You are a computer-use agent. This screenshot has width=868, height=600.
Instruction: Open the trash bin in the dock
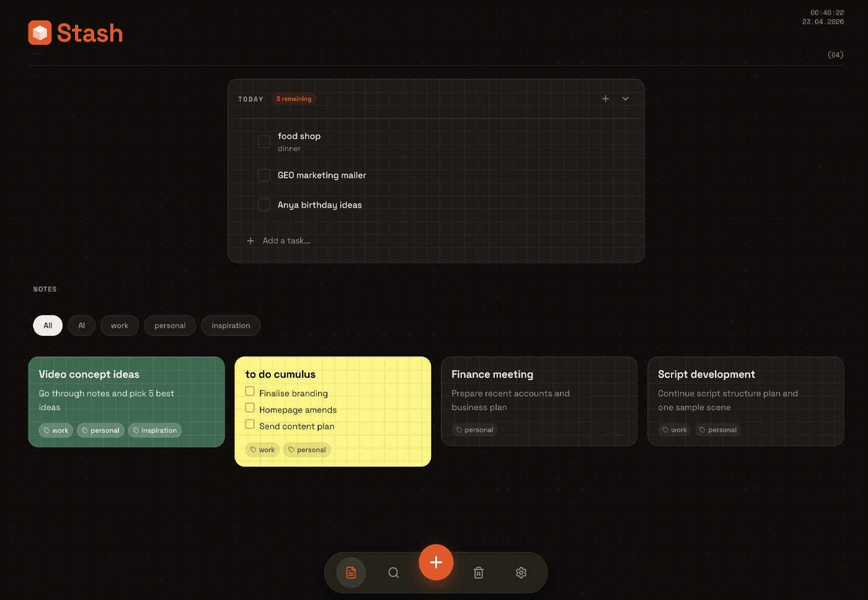[479, 573]
